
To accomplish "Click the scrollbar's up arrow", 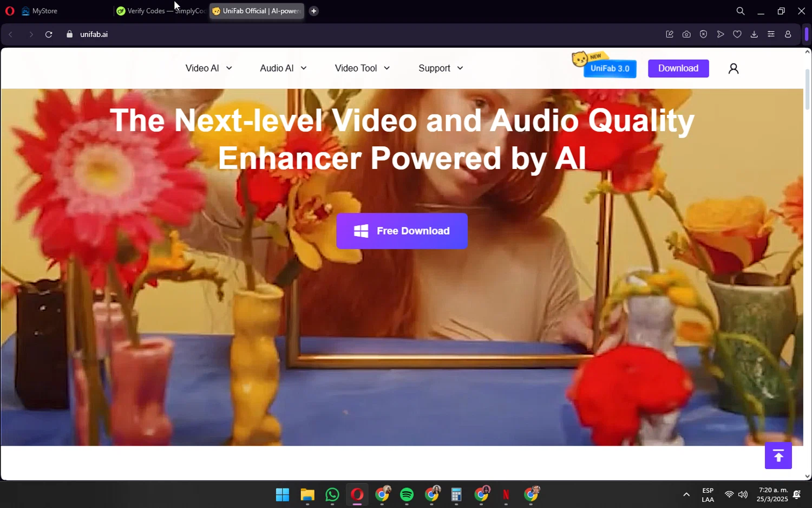I will [807, 52].
